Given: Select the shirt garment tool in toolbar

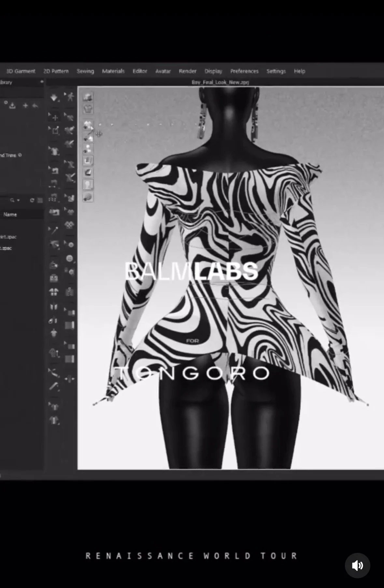Looking at the screenshot, I should coord(54,151).
